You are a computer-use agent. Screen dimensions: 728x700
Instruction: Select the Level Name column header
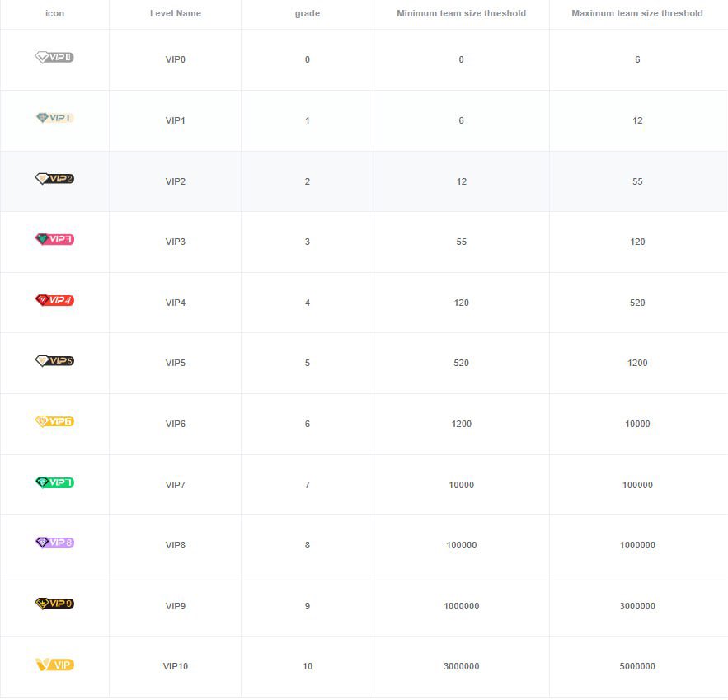coord(174,13)
